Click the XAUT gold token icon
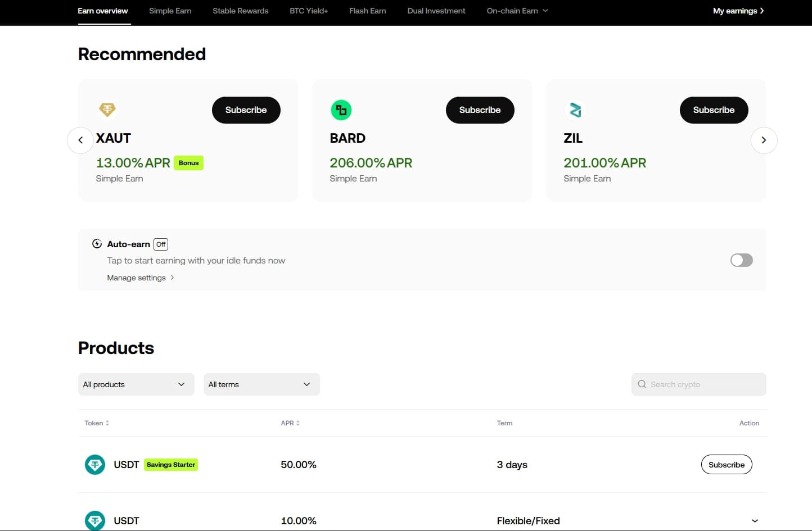 (x=107, y=110)
